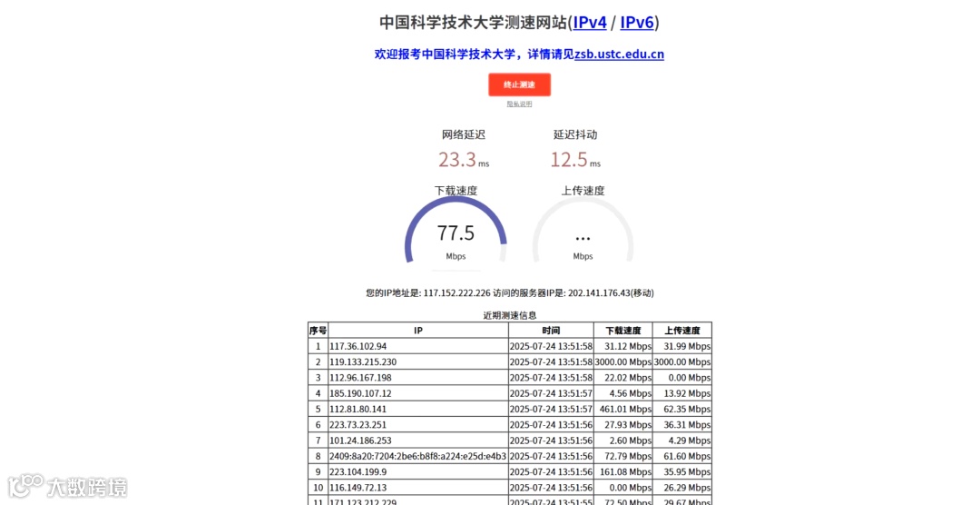Click the 近期测速信息 table caption
This screenshot has height=505, width=980.
[x=510, y=315]
